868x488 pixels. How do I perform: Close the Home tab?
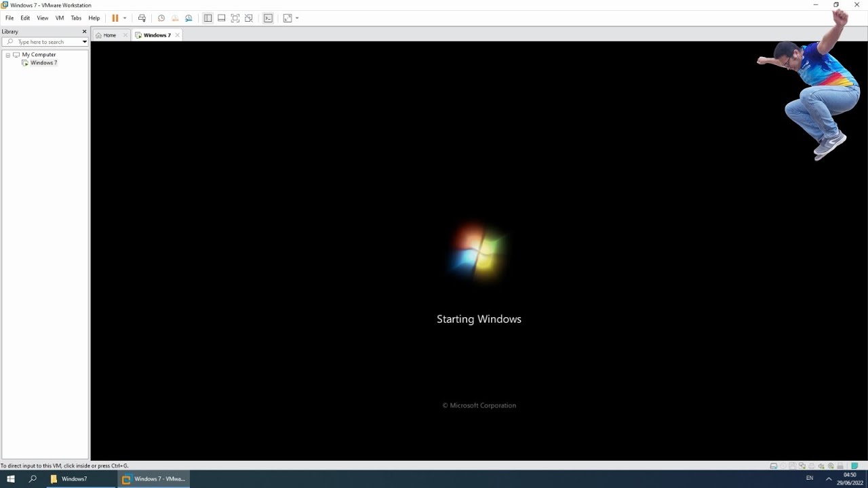point(125,35)
